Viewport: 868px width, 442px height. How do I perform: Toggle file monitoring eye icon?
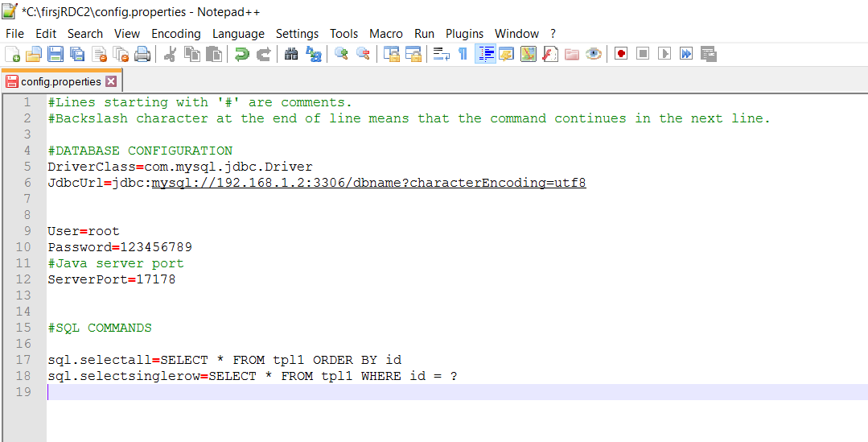point(594,54)
